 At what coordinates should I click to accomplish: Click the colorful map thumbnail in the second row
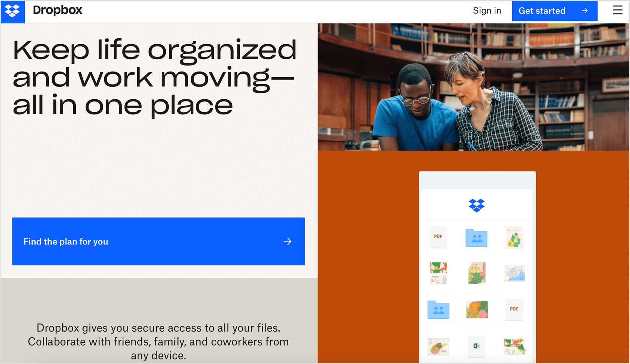(x=477, y=273)
